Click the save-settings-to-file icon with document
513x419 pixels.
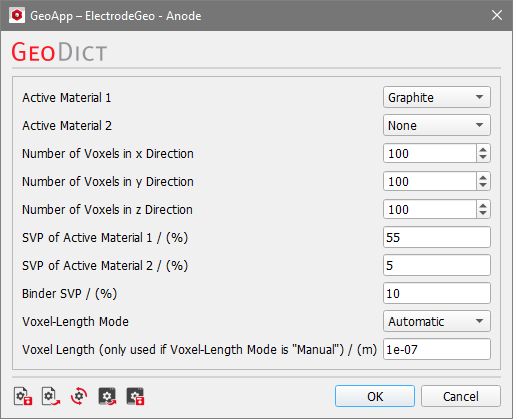click(x=23, y=396)
